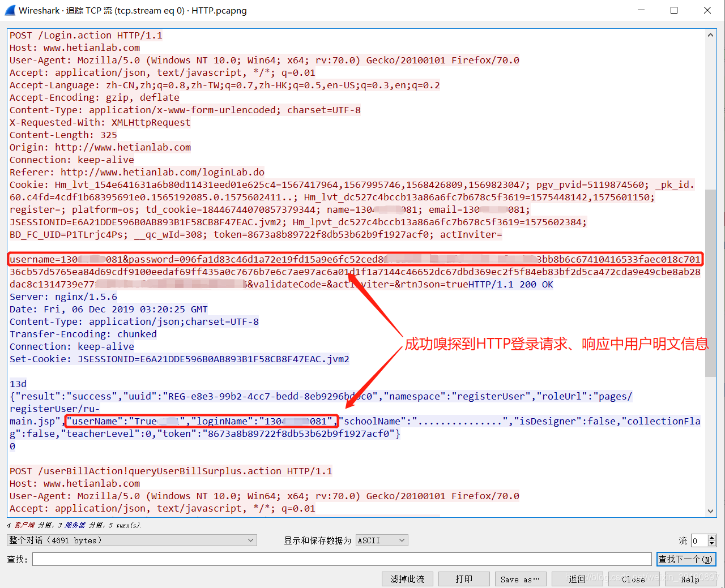
Task: Open the 整个对话 conversation dropdown
Action: (x=132, y=540)
